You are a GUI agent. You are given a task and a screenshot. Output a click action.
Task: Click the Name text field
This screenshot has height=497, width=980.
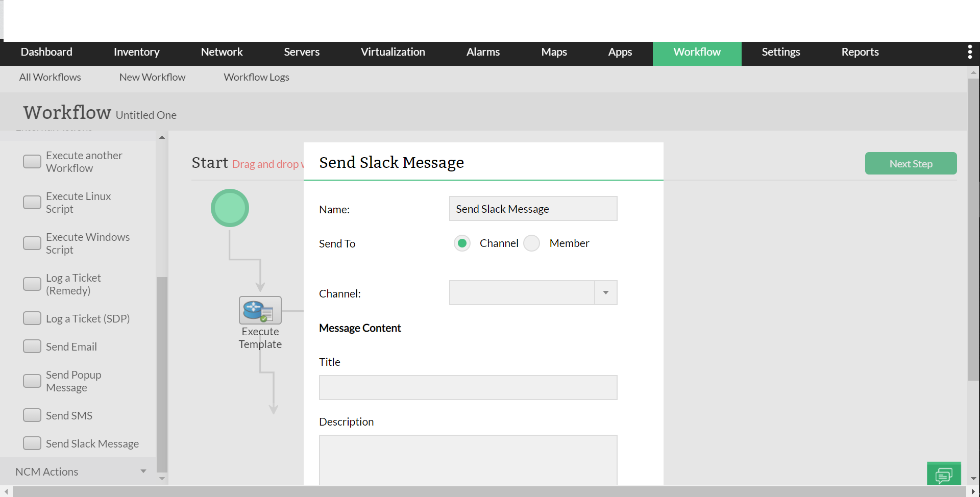pyautogui.click(x=532, y=209)
